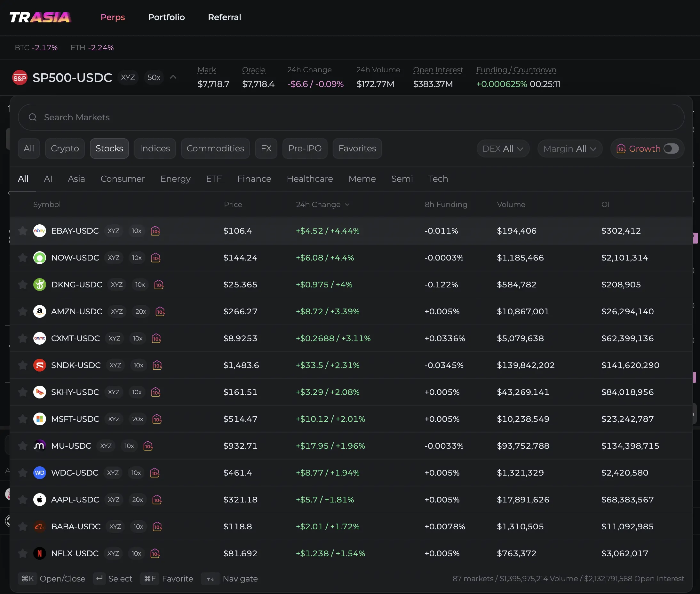The image size is (700, 594).
Task: Sort the table by Price column
Action: [233, 205]
